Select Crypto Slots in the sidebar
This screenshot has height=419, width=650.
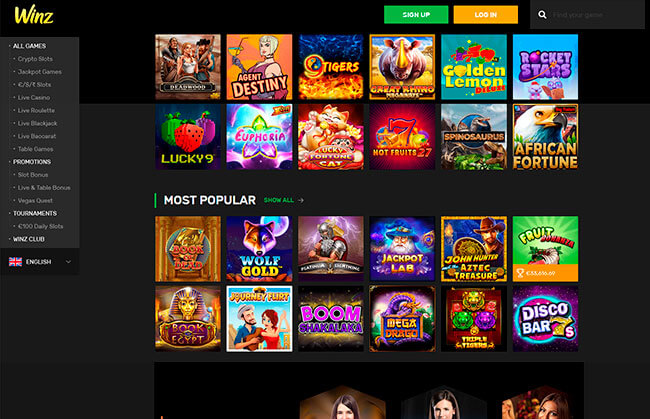[x=35, y=59]
